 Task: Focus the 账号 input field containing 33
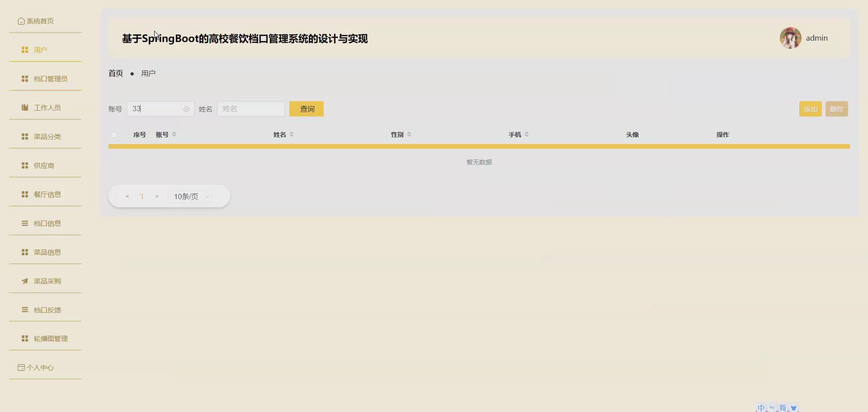pos(160,109)
